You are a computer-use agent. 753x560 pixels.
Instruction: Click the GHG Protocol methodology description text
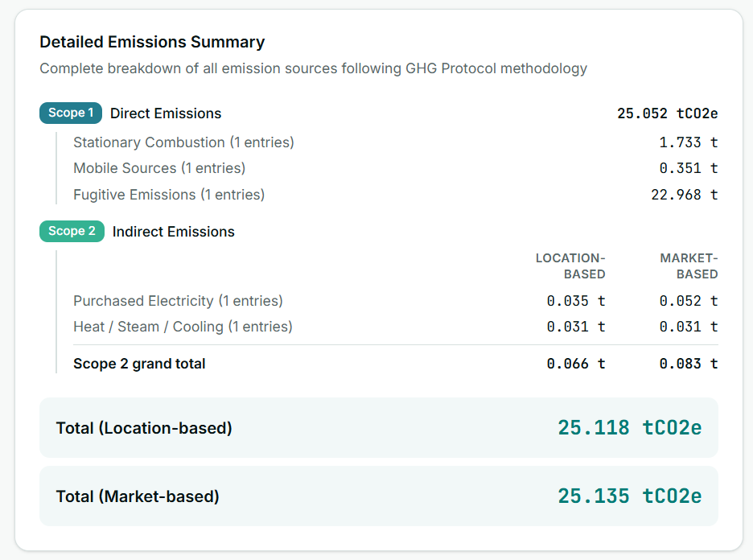pos(313,68)
